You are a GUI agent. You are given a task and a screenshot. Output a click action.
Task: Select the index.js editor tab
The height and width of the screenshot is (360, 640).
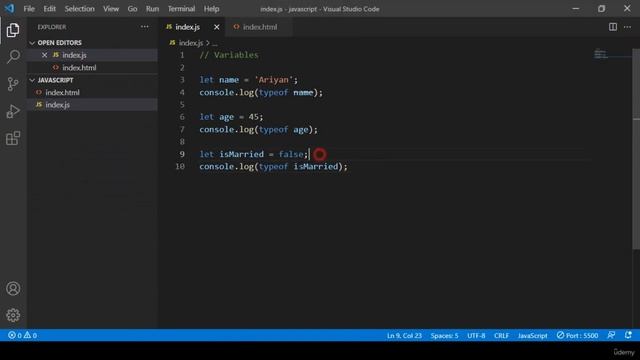pos(192,27)
